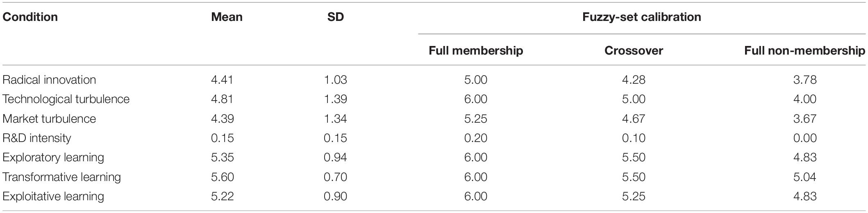Click the Crossover subheader
This screenshot has width=868, height=213.
[x=634, y=50]
